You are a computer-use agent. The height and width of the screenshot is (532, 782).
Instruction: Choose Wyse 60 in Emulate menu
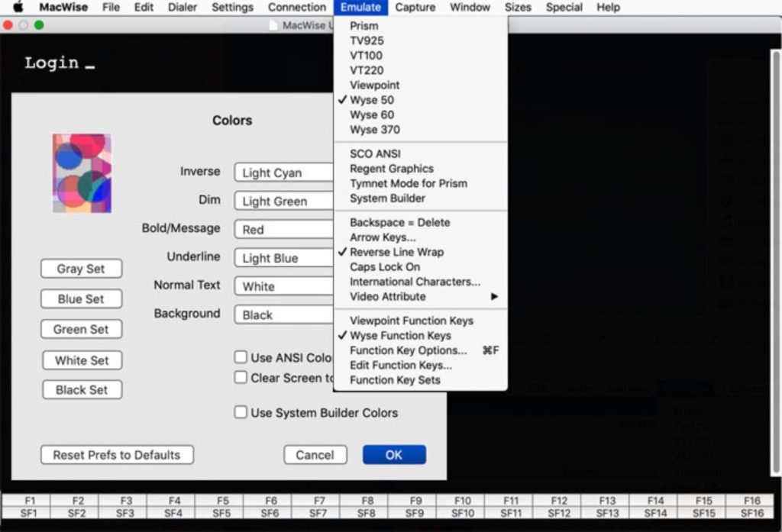pyautogui.click(x=372, y=114)
